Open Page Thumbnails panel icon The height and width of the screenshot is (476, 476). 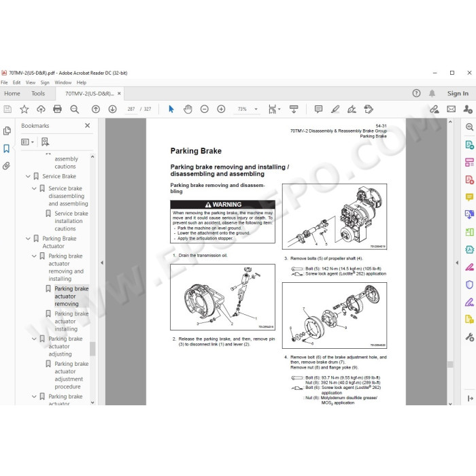click(x=7, y=131)
